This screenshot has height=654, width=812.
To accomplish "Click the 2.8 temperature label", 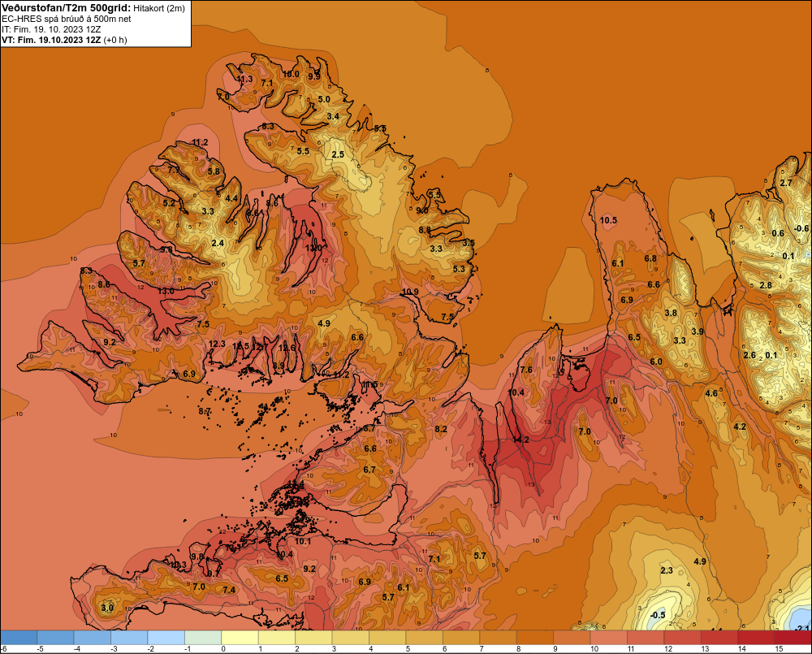I will point(766,285).
